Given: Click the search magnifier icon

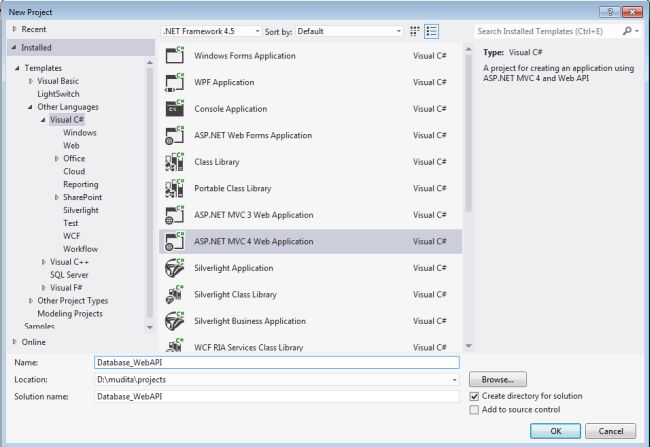Looking at the screenshot, I should point(627,31).
